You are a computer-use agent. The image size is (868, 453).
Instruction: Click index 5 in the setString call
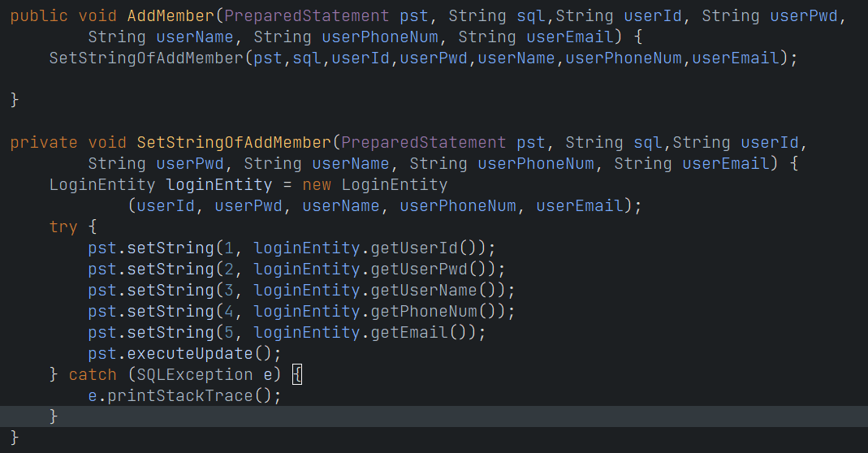coord(229,332)
